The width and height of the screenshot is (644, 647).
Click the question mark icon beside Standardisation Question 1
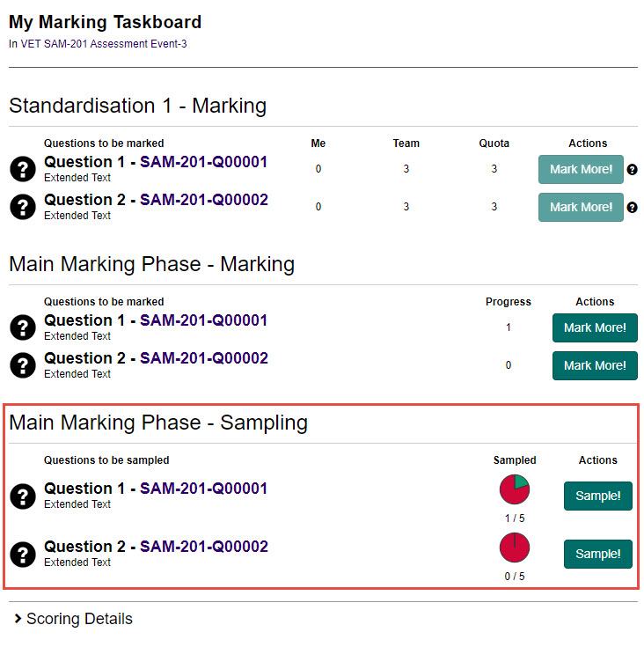23,169
